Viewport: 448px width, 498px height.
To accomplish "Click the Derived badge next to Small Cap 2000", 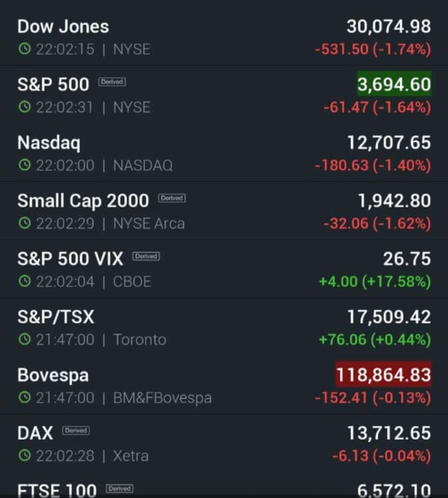I will point(172,198).
